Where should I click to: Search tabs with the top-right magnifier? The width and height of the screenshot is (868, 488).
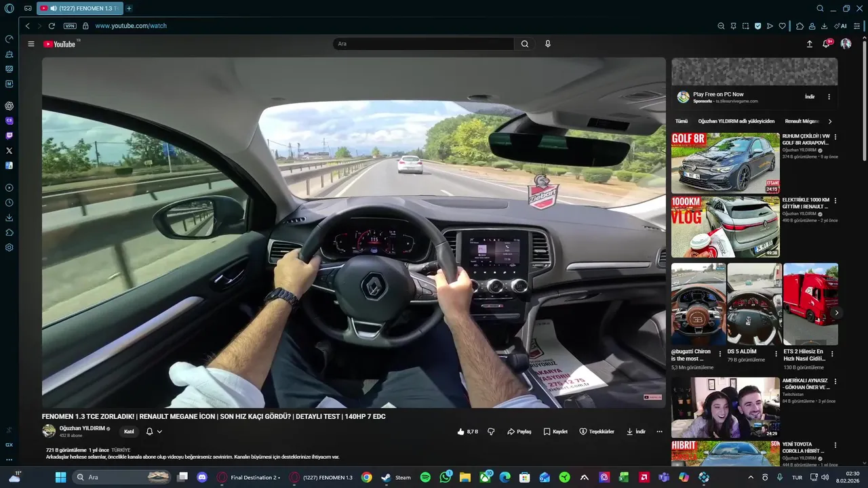[820, 8]
